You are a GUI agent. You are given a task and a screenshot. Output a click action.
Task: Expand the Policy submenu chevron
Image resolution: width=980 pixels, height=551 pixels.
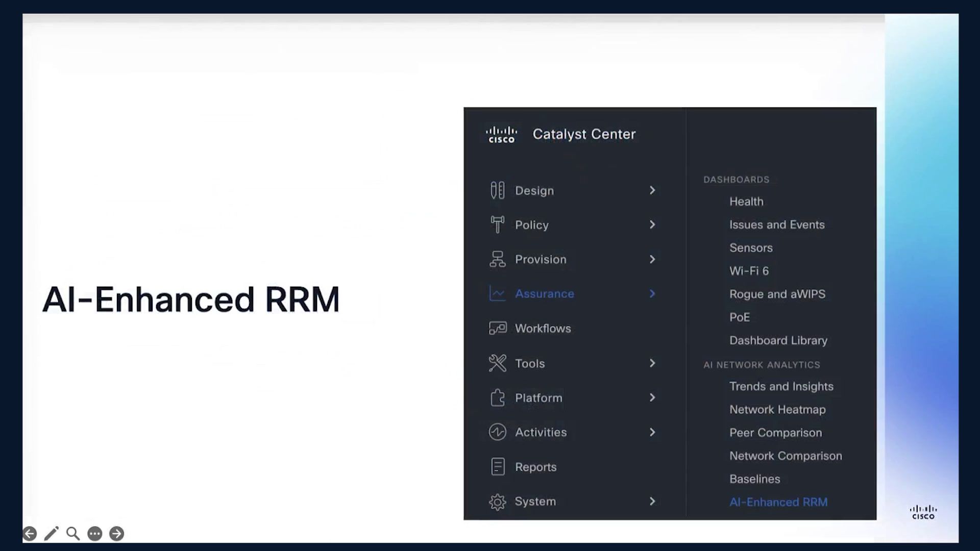click(x=652, y=224)
